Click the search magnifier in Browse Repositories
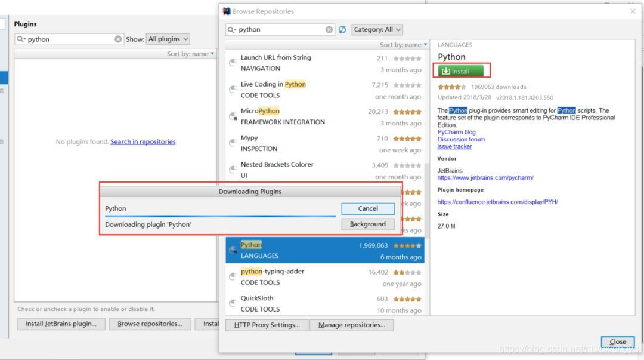 232,30
